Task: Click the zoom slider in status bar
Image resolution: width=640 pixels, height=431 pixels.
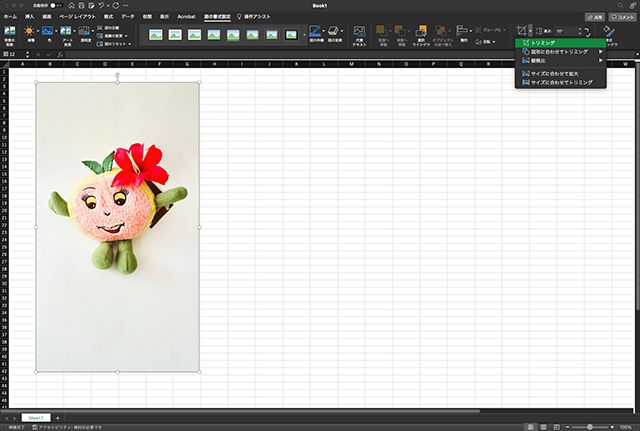Action: [x=590, y=426]
